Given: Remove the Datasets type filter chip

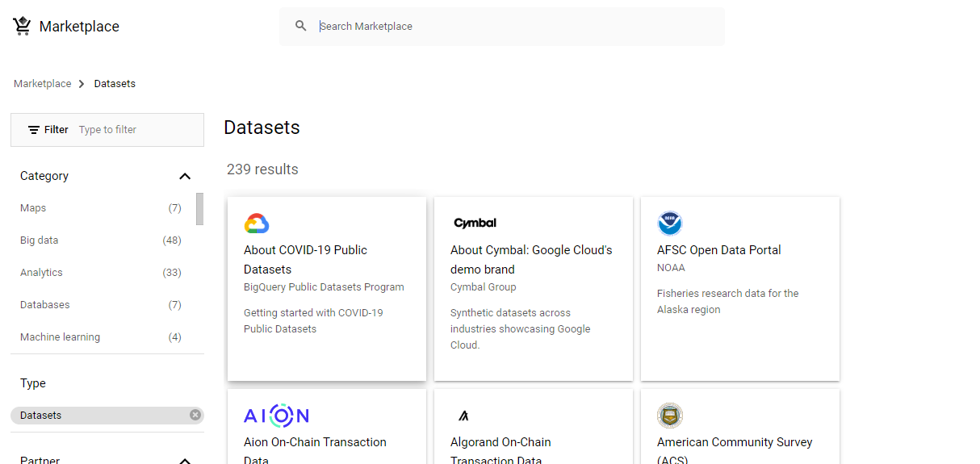Looking at the screenshot, I should click(195, 415).
